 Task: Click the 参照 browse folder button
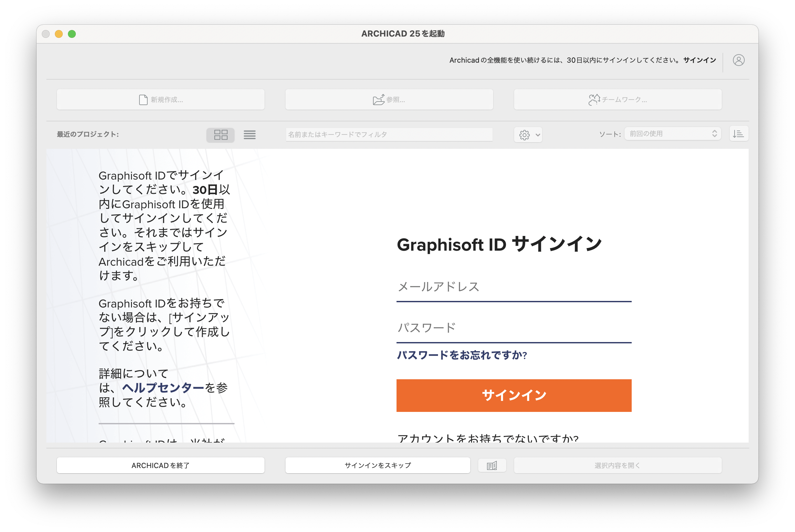[x=389, y=100]
